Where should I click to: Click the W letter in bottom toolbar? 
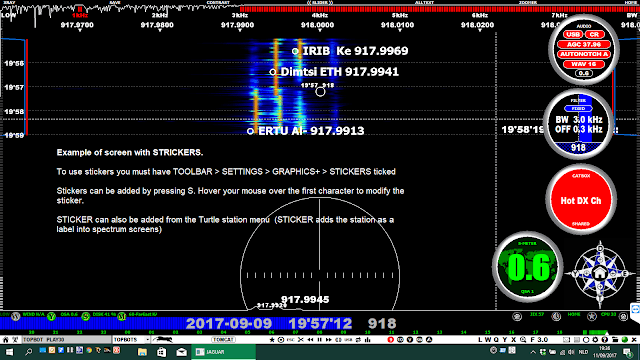tap(488, 340)
